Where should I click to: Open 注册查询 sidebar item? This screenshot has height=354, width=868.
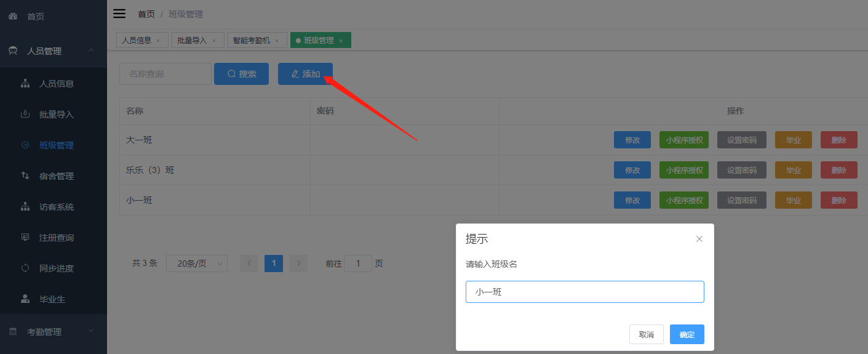tap(54, 238)
